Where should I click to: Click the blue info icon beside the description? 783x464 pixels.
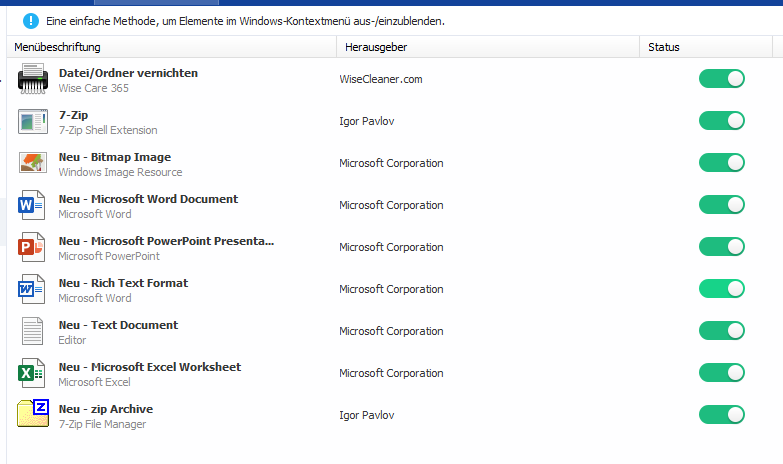31,21
